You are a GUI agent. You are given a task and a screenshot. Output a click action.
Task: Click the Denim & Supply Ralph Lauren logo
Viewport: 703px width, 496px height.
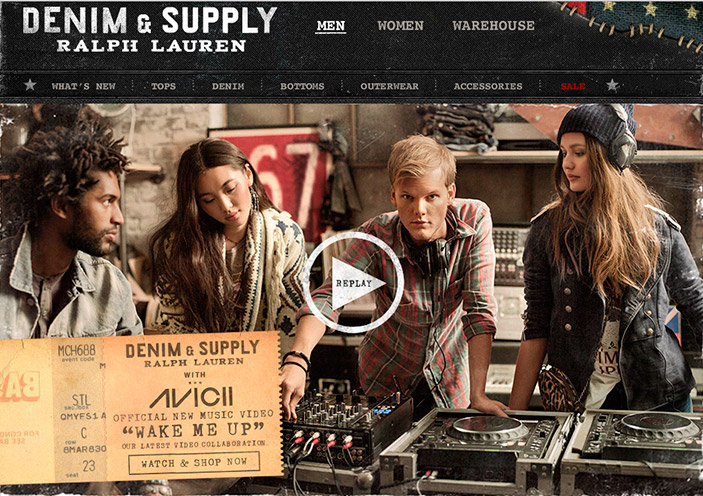150,29
